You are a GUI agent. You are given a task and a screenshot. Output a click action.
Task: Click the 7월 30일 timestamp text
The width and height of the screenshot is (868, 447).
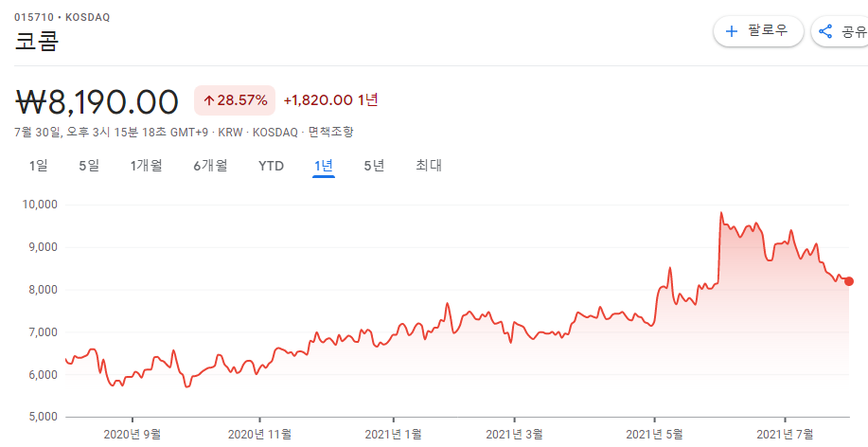coord(110,133)
